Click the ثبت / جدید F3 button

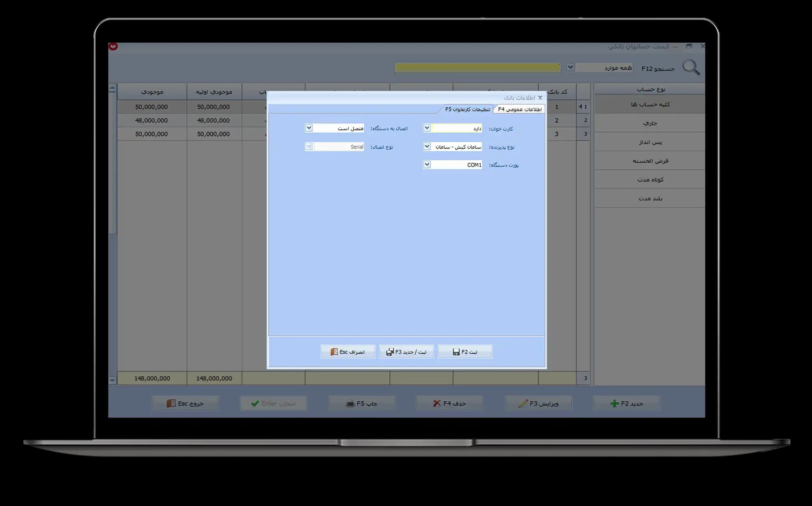(406, 352)
